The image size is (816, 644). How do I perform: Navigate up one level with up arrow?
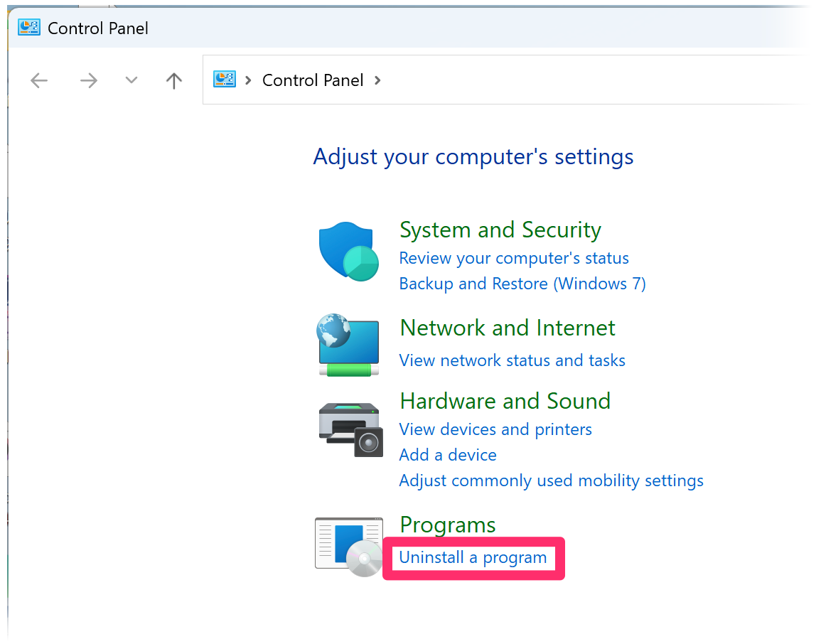(x=174, y=80)
